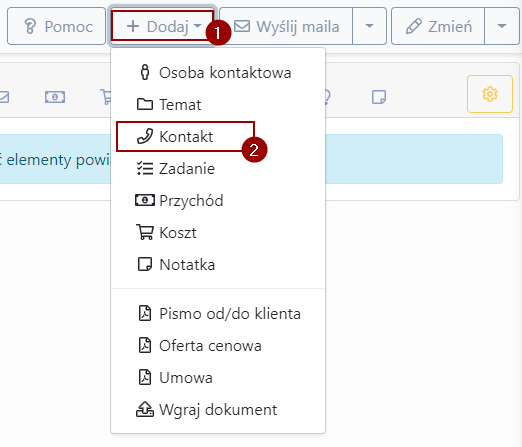The width and height of the screenshot is (522, 447).
Task: Click the pencil icon in Zmień
Action: [414, 26]
